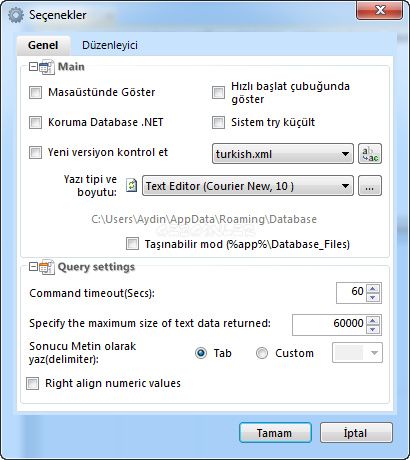Select the Genel tab
This screenshot has width=410, height=460.
coord(43,45)
